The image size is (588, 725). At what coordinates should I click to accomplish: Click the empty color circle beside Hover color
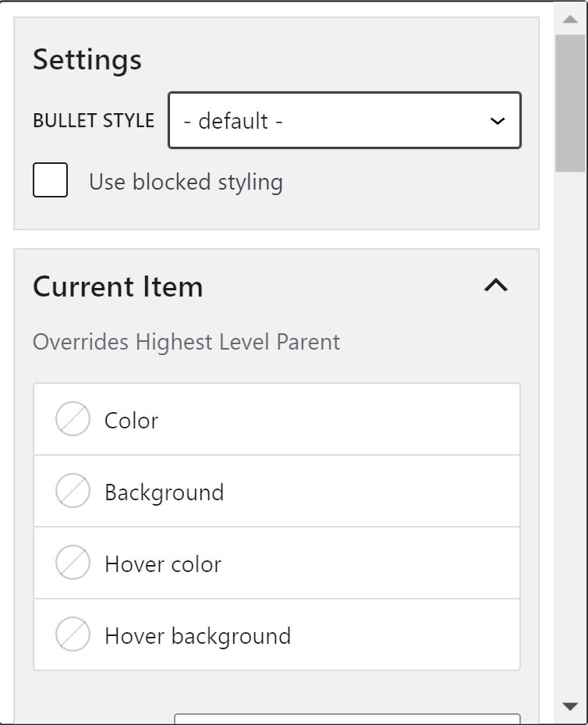[73, 563]
